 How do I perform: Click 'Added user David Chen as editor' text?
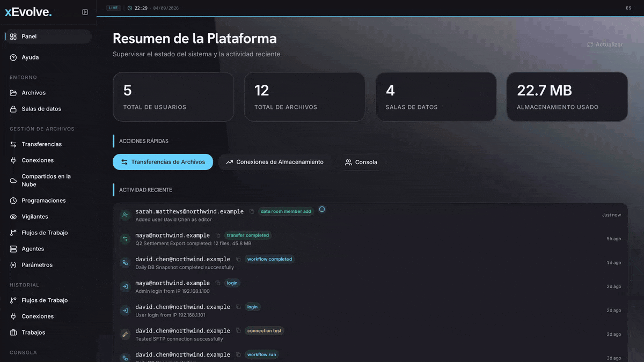[x=173, y=219]
